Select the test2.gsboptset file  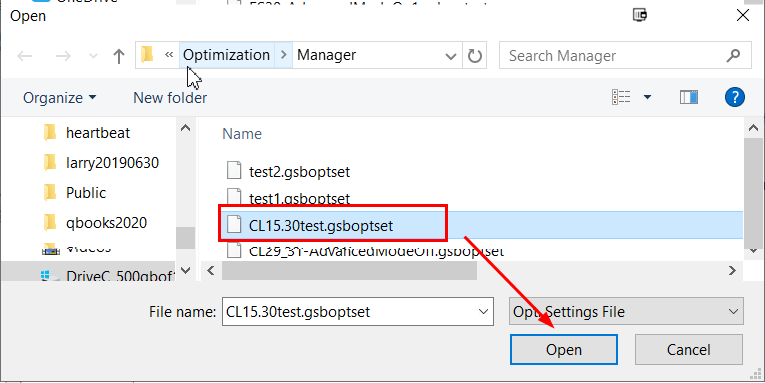click(299, 171)
